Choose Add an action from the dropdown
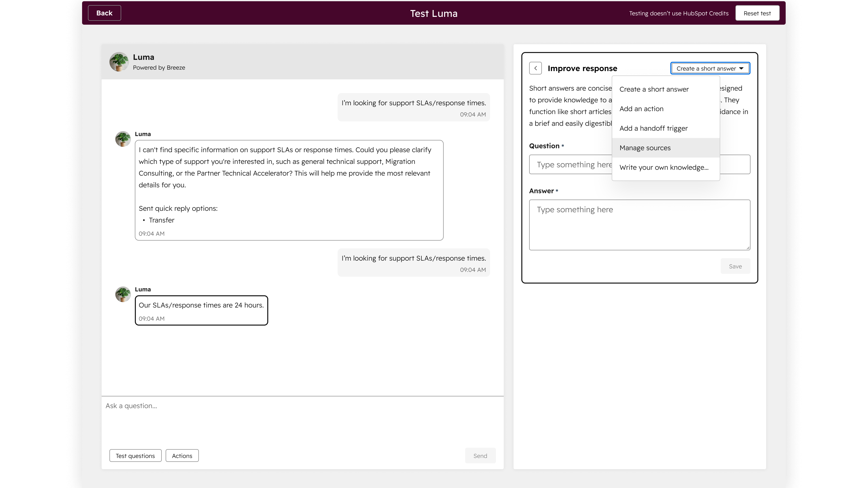This screenshot has width=868, height=488. pos(642,108)
